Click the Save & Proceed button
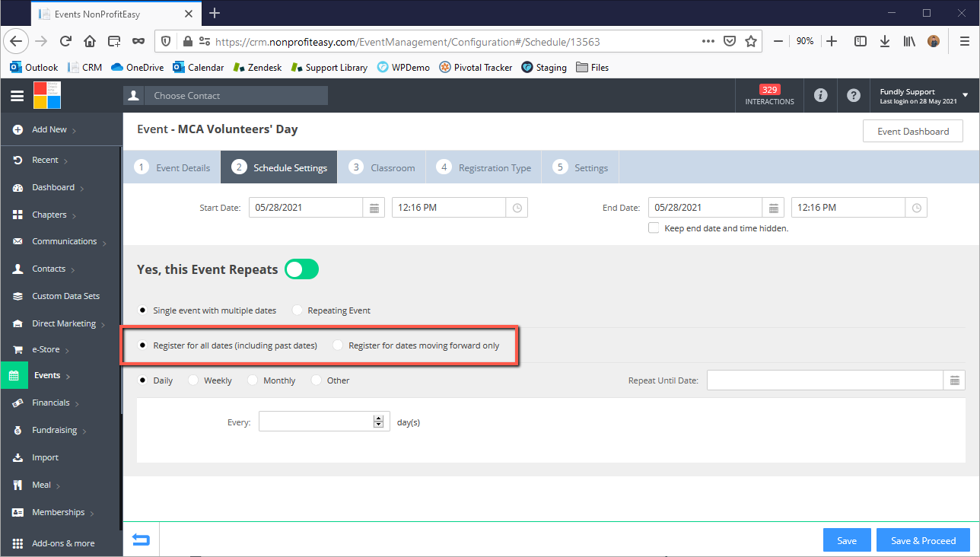This screenshot has width=980, height=557. [923, 540]
